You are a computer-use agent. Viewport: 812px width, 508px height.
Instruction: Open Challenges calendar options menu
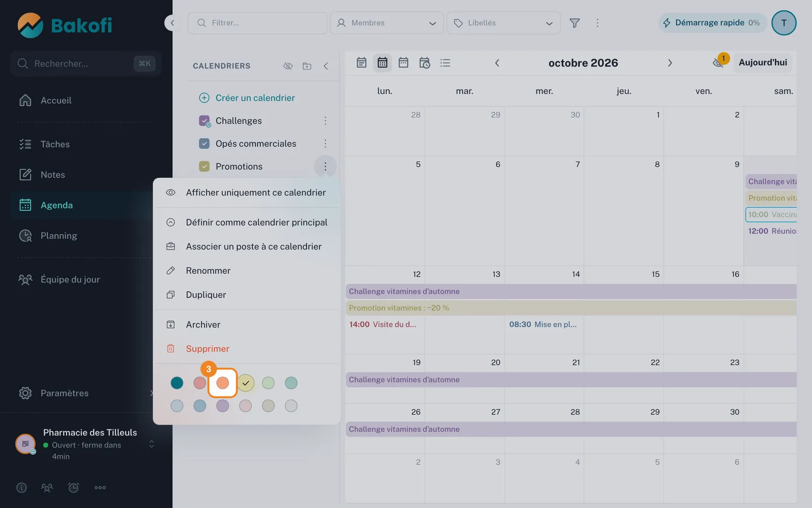tap(325, 121)
